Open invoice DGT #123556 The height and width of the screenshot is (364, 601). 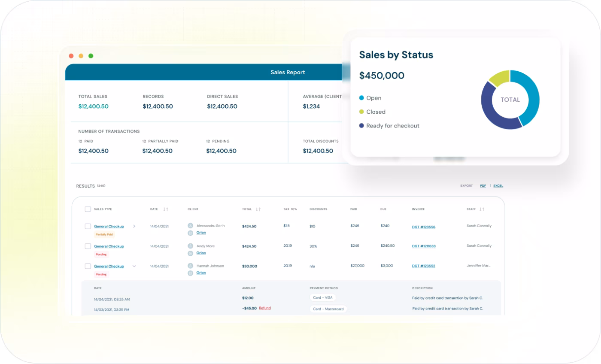coord(423,227)
